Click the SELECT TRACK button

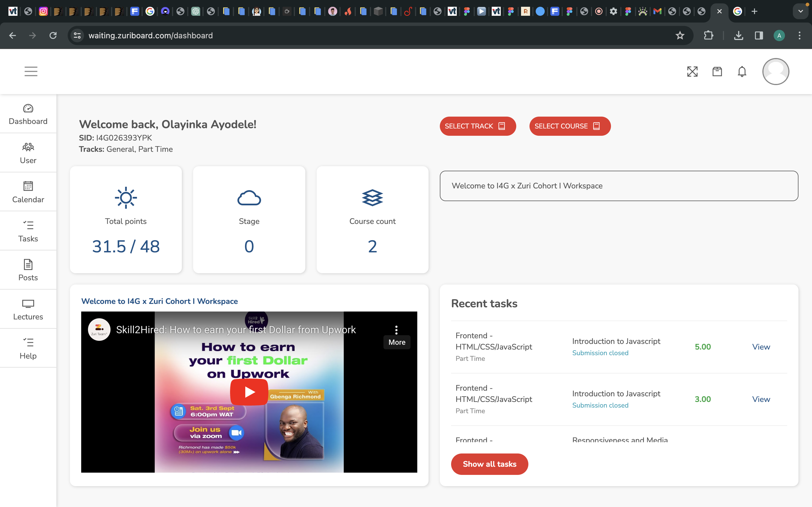point(477,126)
